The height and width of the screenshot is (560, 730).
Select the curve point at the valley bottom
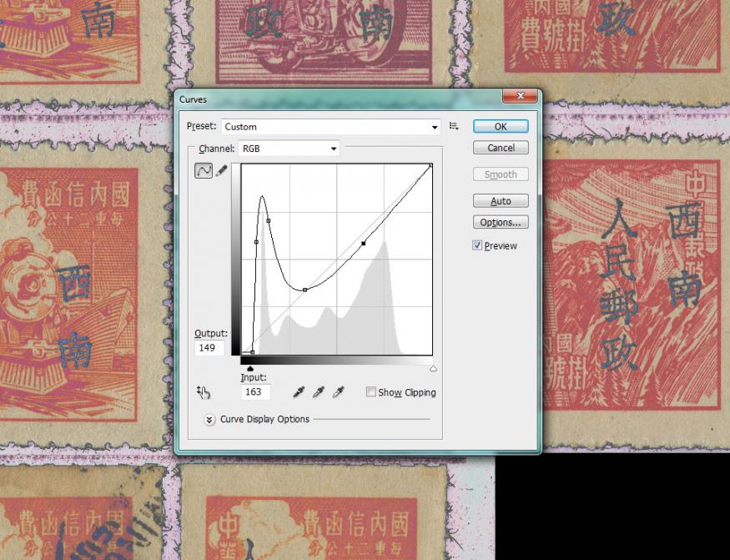coord(305,290)
